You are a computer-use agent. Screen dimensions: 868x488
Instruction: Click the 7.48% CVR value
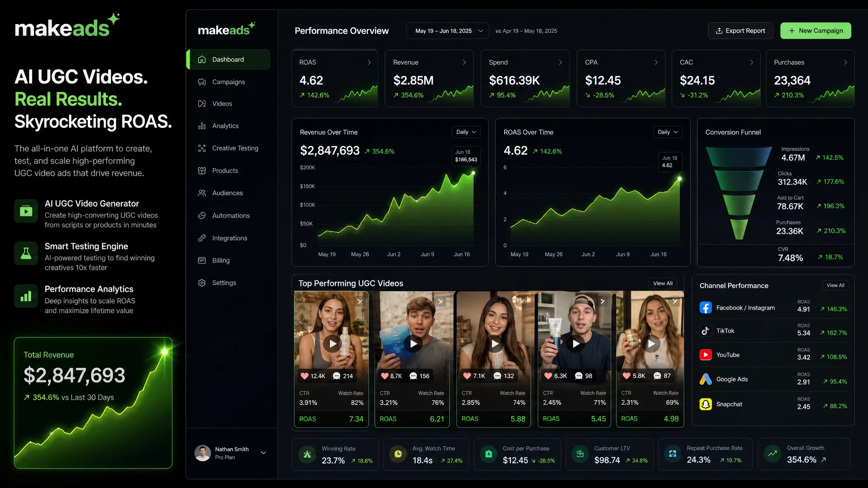pyautogui.click(x=790, y=258)
